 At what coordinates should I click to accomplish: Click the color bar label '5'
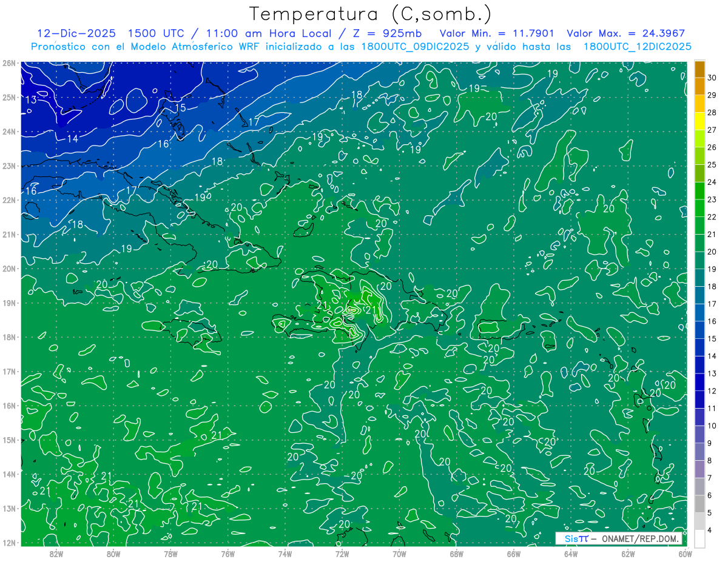(x=710, y=513)
